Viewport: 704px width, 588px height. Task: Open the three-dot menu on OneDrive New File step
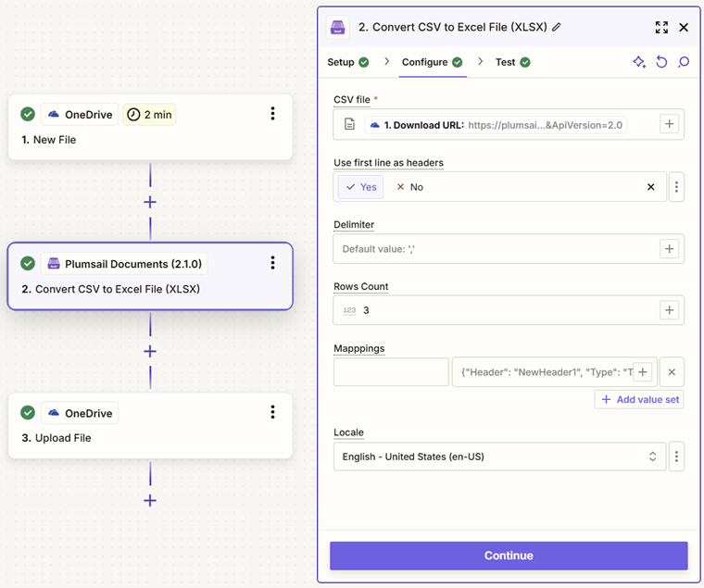click(x=272, y=114)
